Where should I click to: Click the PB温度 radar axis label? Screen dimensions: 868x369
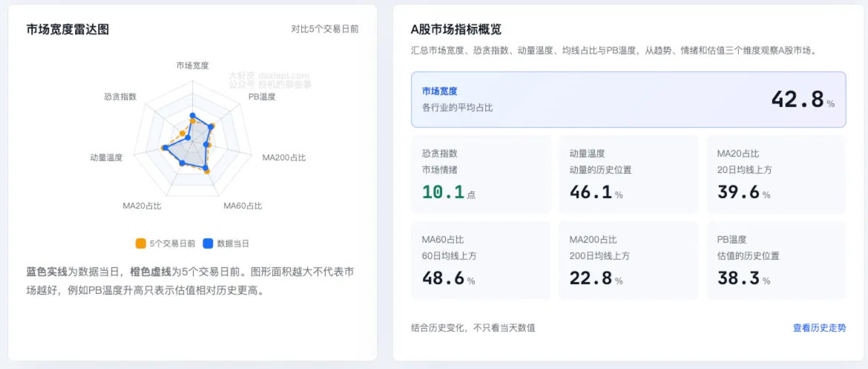[262, 97]
